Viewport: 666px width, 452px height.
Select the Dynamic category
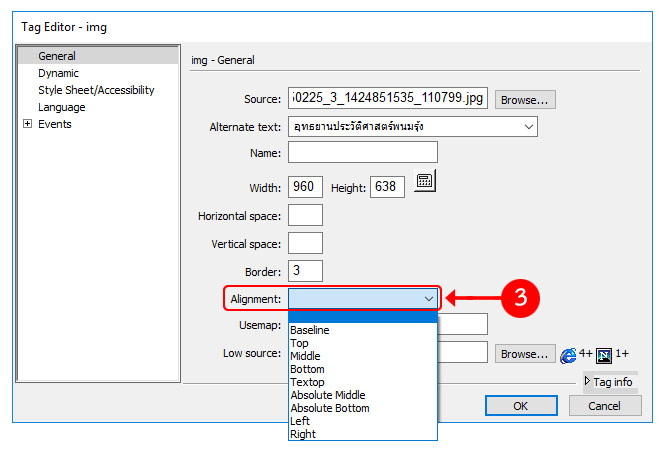click(x=58, y=73)
